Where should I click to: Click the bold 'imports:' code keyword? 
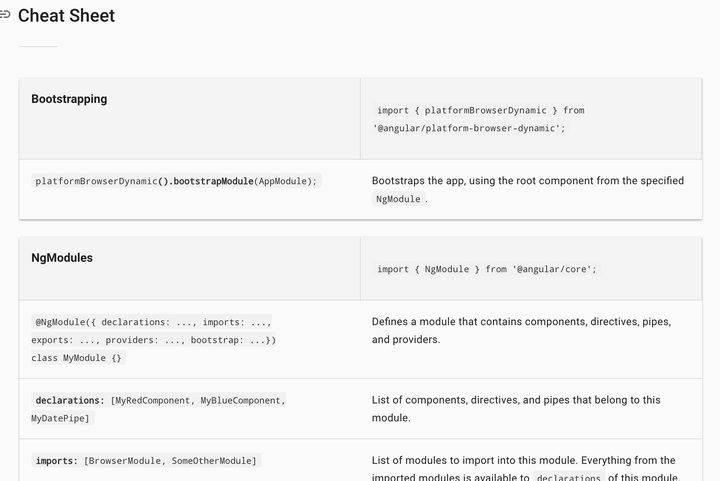click(56, 460)
